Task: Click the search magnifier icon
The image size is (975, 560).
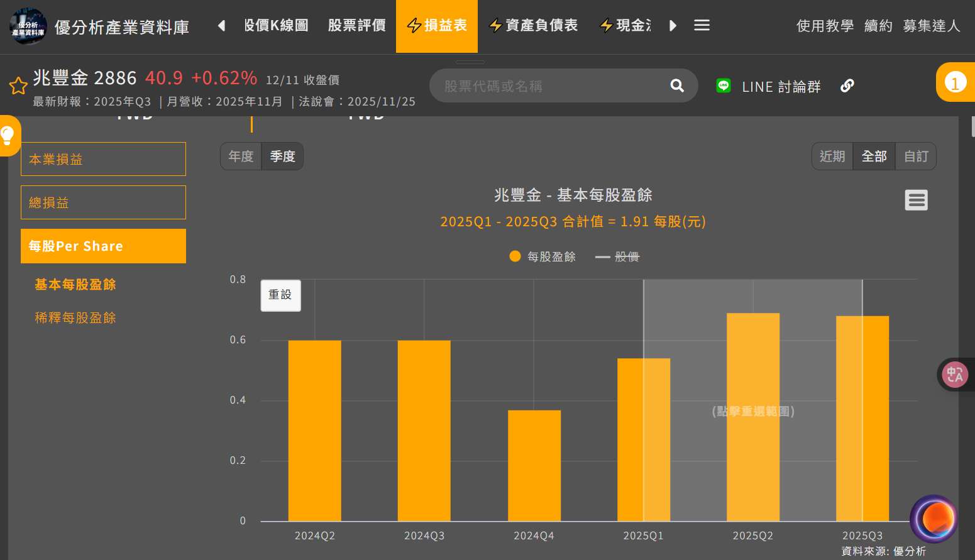Action: coord(676,85)
